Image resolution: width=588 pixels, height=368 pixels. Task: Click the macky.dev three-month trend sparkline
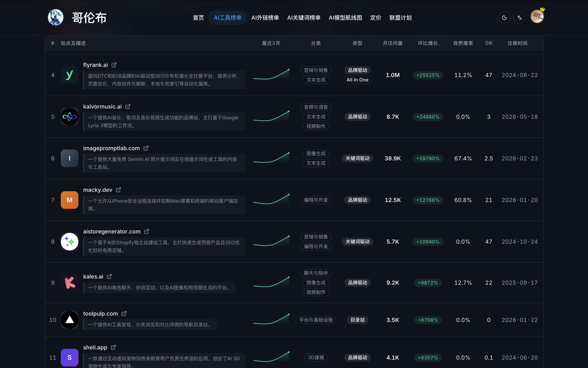click(271, 199)
